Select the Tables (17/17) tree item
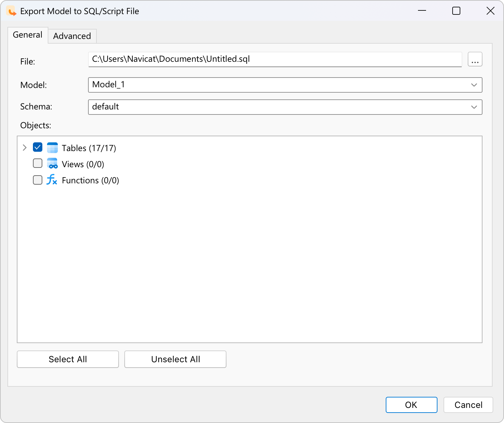 pyautogui.click(x=89, y=148)
